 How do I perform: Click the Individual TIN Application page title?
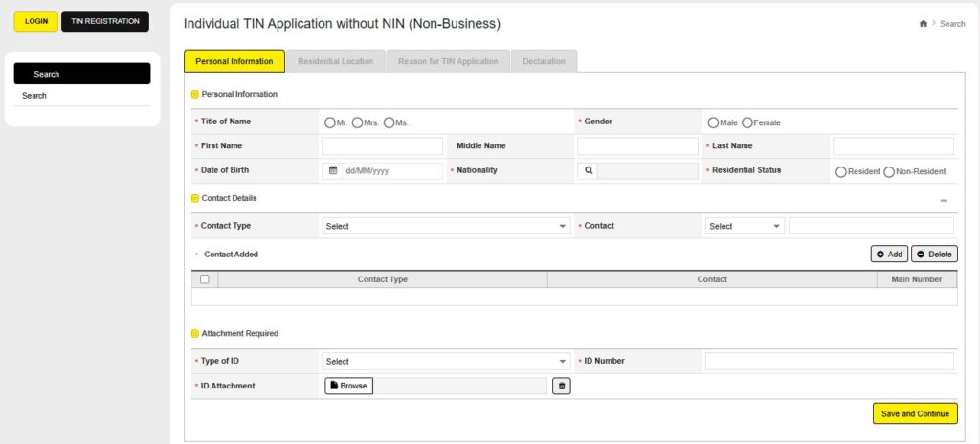coord(342,24)
